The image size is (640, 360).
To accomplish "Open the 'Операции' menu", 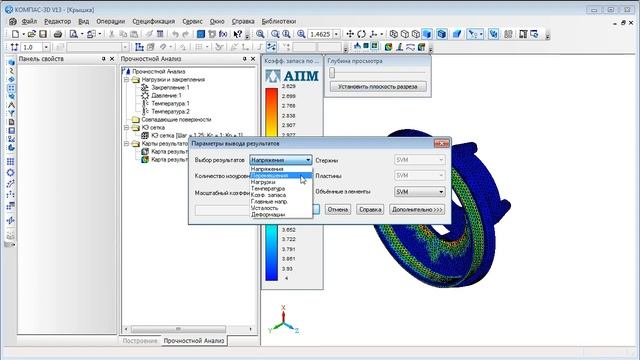I will (111, 21).
